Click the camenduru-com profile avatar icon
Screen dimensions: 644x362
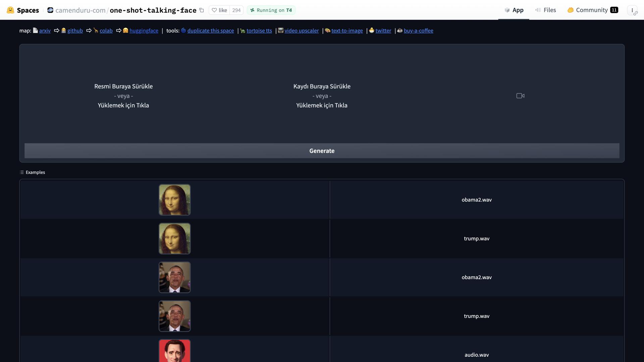pos(50,10)
